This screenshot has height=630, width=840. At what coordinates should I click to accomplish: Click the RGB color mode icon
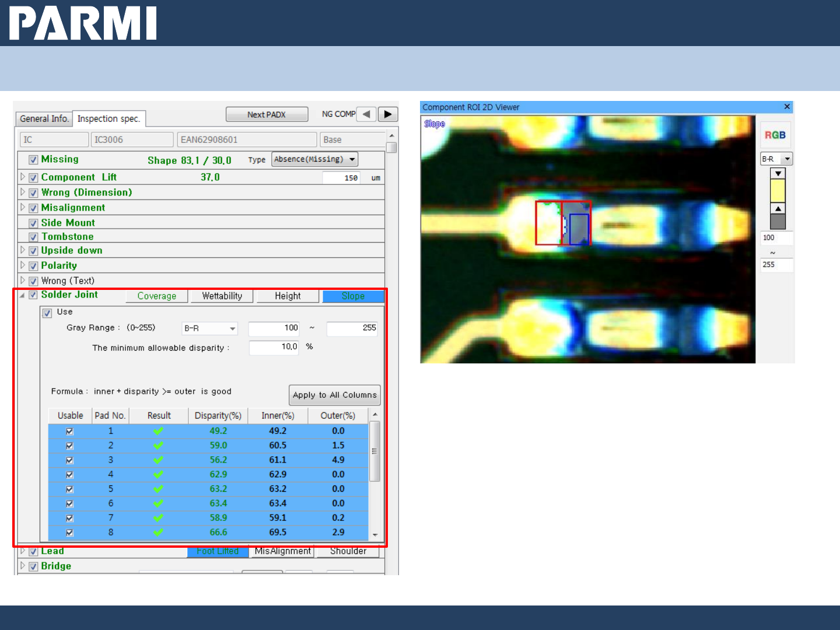pyautogui.click(x=775, y=135)
